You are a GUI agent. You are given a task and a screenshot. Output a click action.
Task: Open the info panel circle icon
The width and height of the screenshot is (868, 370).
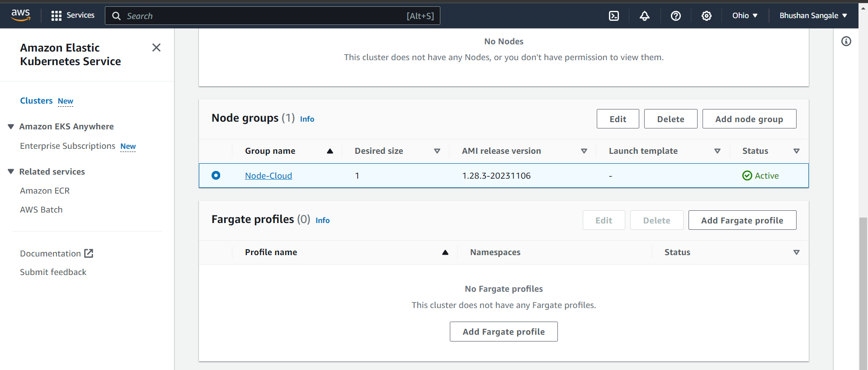point(846,41)
